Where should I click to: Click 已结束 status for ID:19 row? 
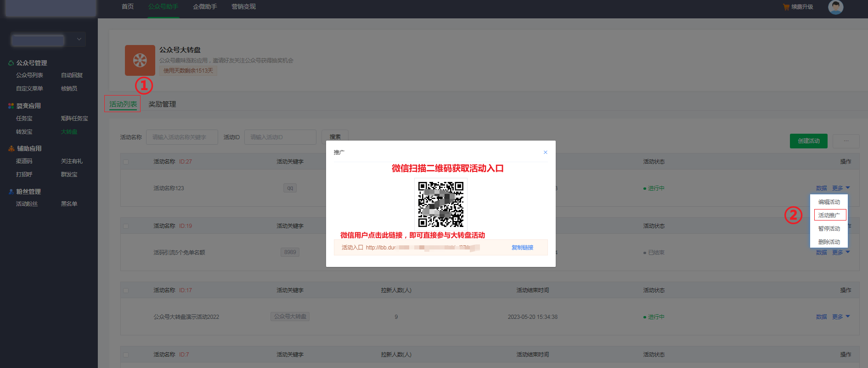coord(654,252)
